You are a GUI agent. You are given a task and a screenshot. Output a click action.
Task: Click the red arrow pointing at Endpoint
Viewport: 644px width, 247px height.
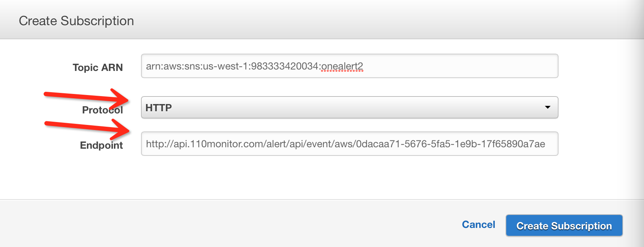pyautogui.click(x=87, y=129)
